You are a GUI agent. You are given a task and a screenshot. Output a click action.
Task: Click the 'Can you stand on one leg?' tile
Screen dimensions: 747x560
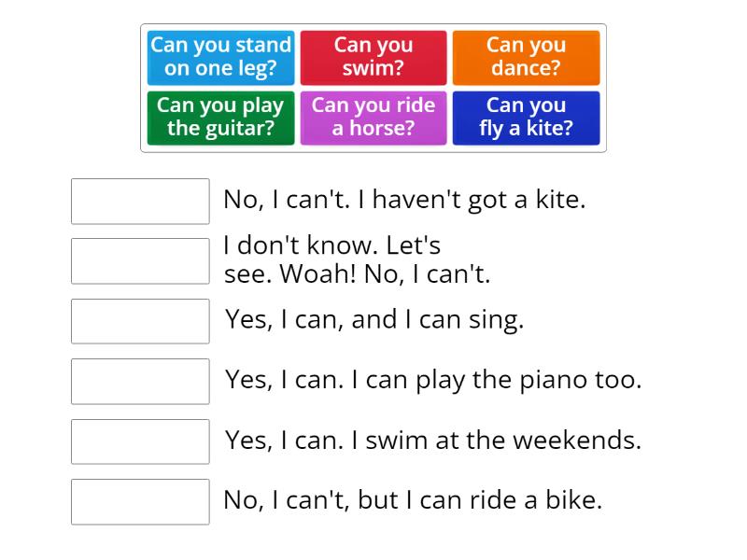click(220, 57)
